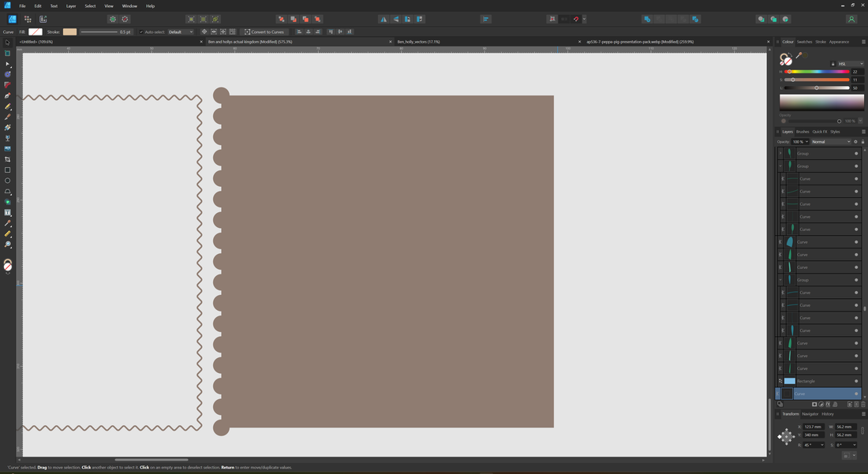Click the W width field in Transform

(847, 427)
